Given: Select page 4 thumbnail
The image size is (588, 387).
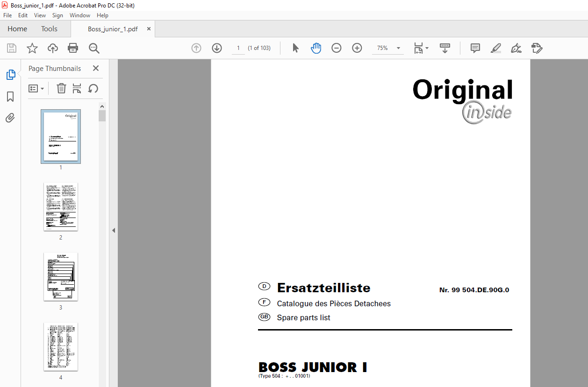Looking at the screenshot, I should tap(61, 346).
